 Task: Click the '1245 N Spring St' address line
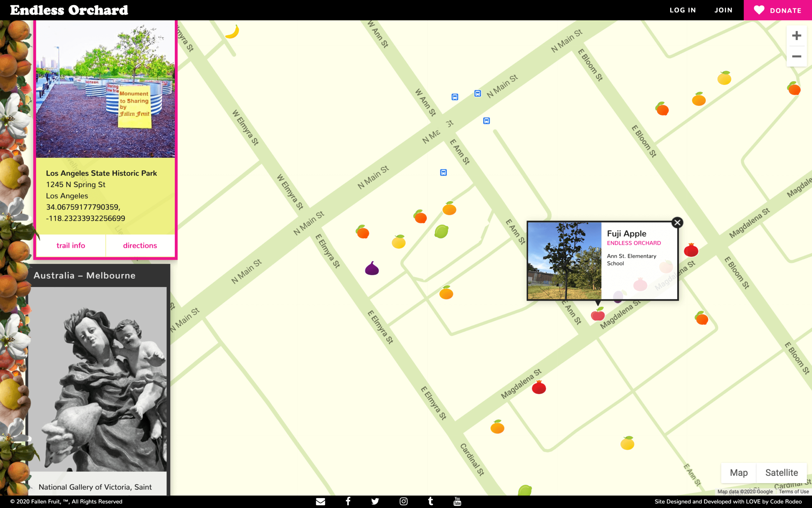pos(75,184)
